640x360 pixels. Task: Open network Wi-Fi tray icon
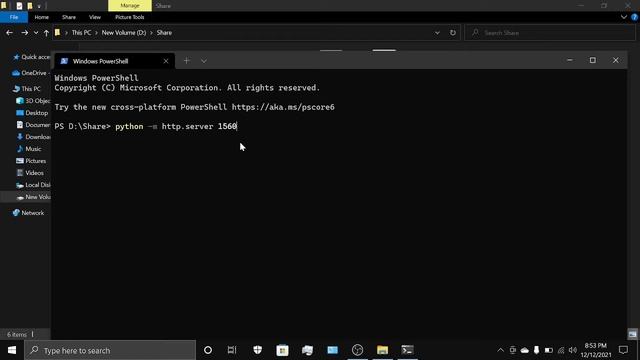561,350
